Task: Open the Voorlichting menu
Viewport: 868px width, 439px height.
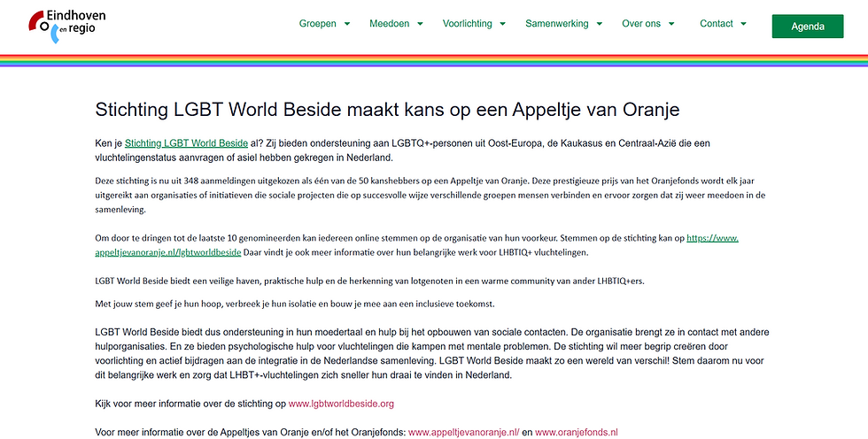Action: coord(468,24)
